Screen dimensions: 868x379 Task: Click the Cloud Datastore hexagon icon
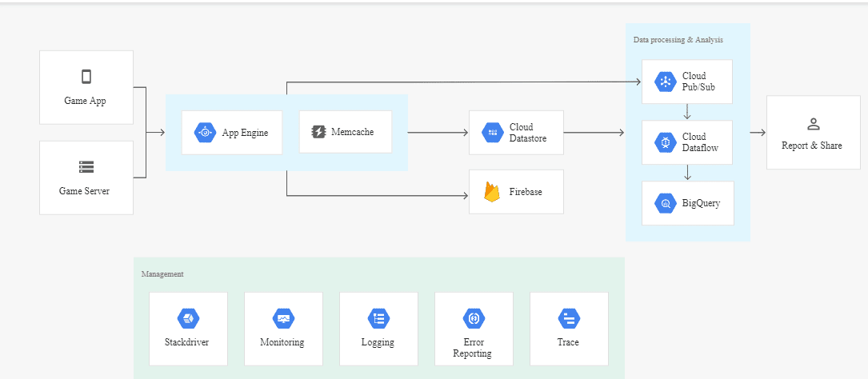[x=492, y=132]
